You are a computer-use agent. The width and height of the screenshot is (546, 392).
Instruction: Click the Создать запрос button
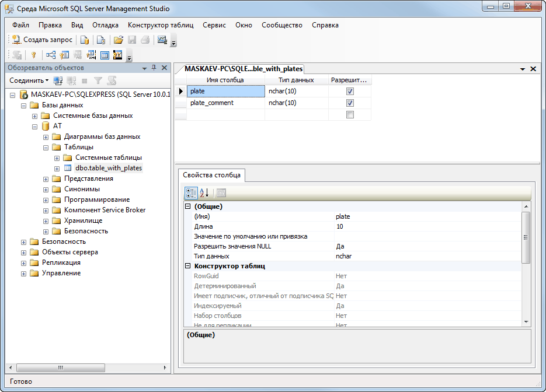tap(42, 40)
